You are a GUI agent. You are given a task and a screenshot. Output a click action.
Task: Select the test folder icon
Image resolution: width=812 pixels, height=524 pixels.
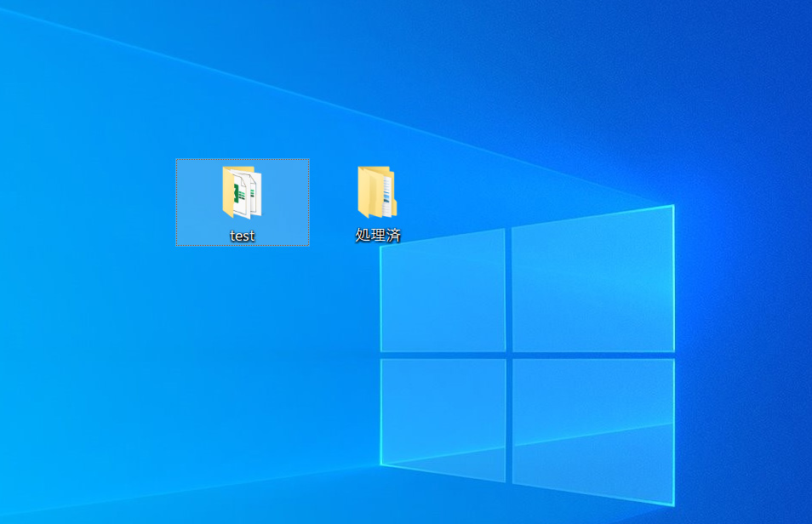tap(242, 192)
